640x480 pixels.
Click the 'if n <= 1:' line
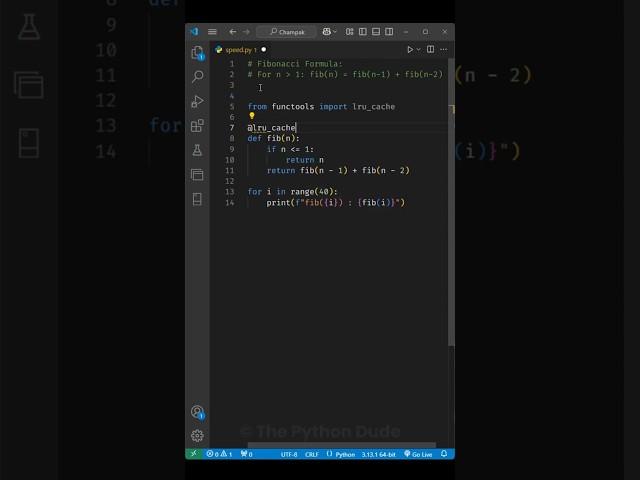[290, 149]
